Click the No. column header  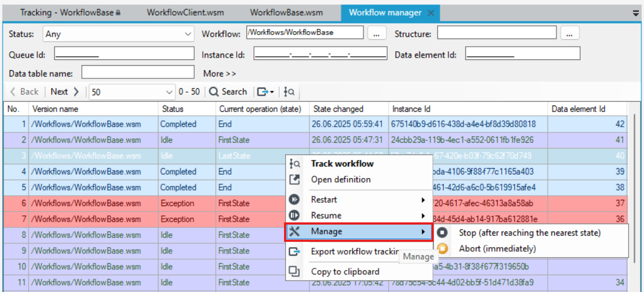[x=16, y=109]
